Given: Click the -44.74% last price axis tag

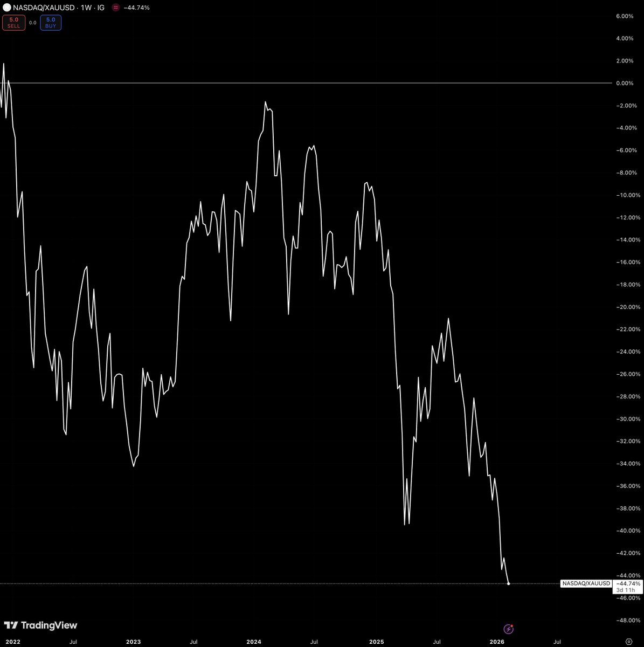Looking at the screenshot, I should [628, 583].
